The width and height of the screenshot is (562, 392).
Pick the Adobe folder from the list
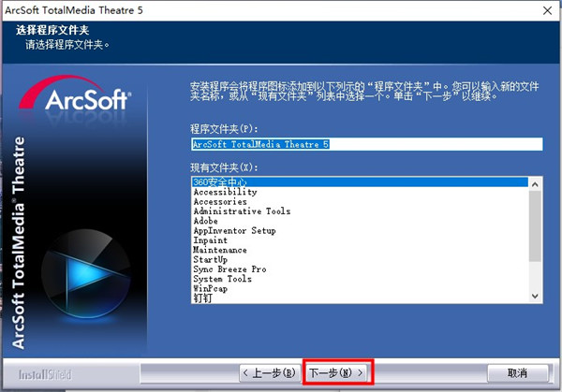pos(205,221)
